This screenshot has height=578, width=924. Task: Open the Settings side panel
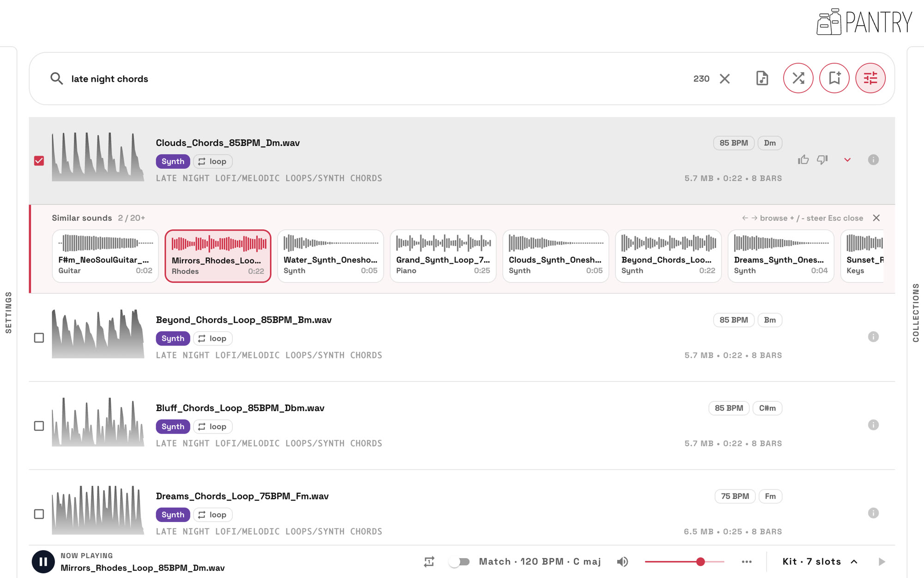(x=8, y=313)
